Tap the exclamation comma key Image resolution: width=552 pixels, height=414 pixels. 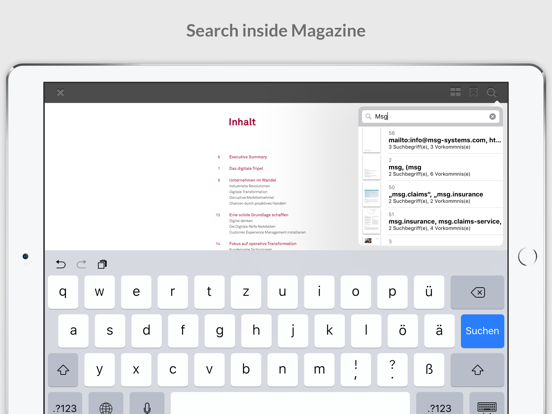(356, 370)
